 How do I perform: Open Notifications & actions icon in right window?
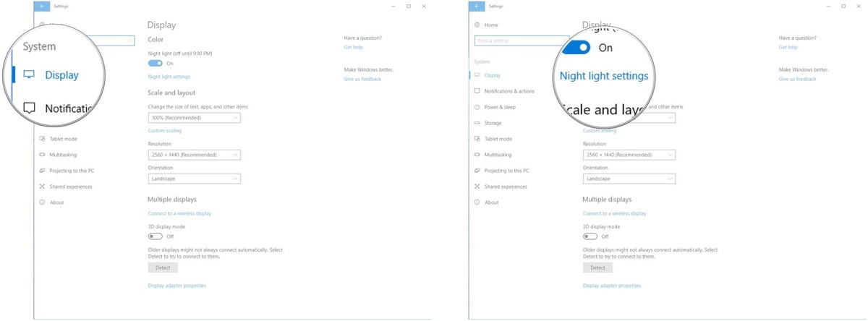[477, 91]
